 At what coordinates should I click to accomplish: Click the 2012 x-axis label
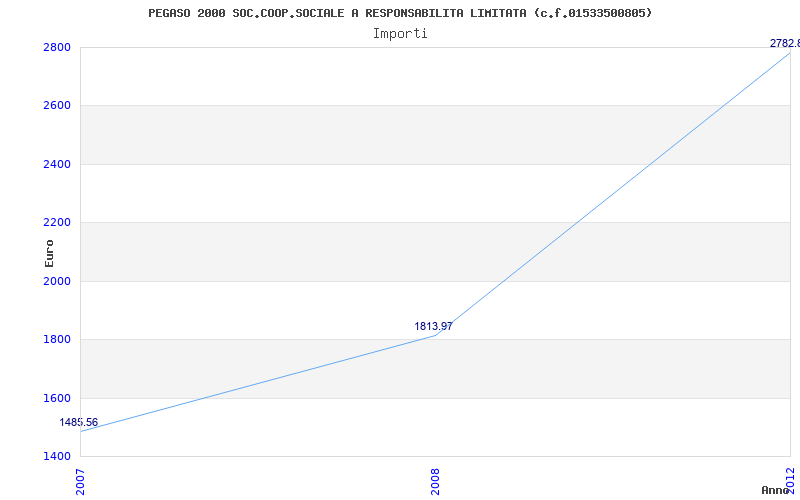pyautogui.click(x=790, y=480)
